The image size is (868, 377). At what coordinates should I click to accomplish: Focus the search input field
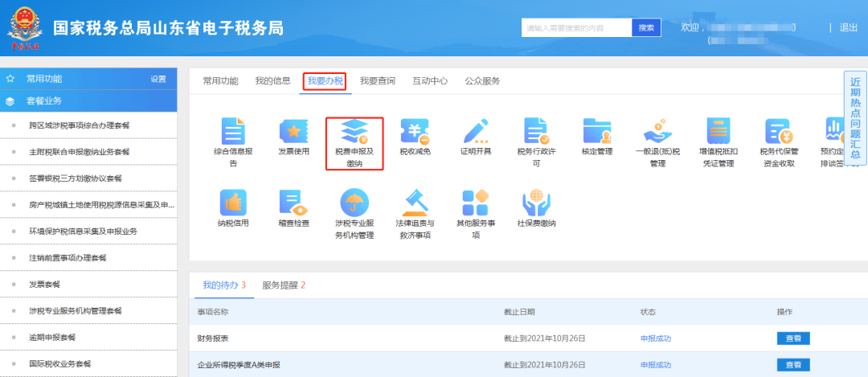(x=577, y=27)
